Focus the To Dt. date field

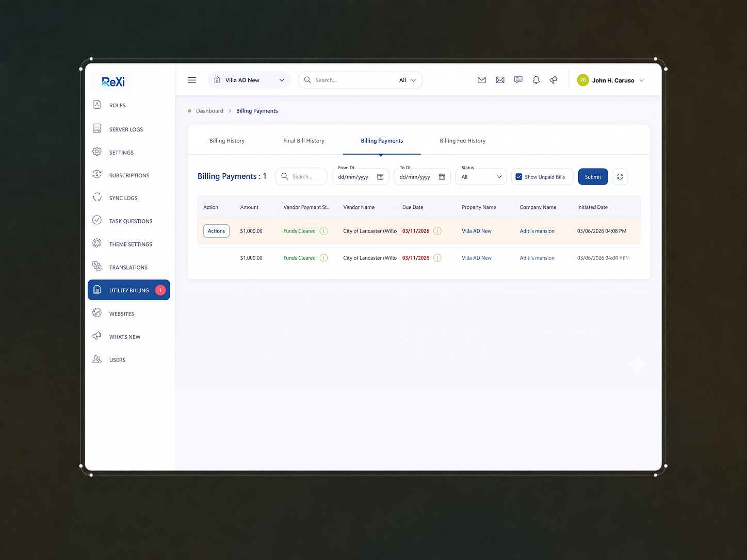(x=423, y=177)
